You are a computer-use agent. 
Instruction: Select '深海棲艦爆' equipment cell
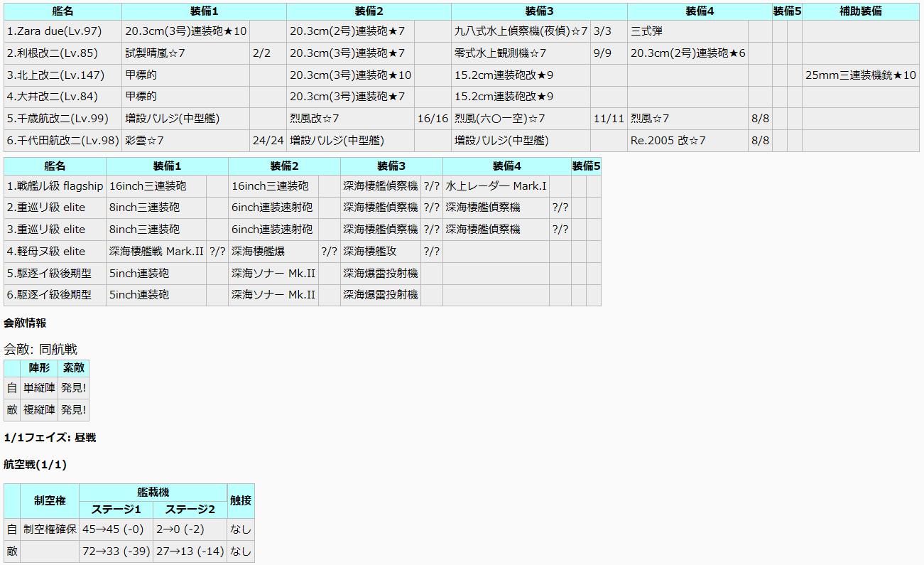point(273,252)
